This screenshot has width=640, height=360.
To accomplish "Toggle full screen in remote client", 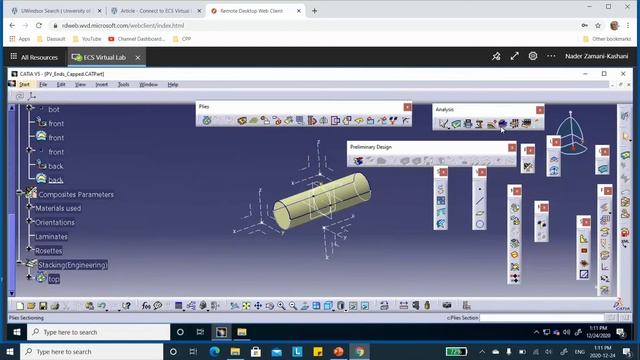I will [x=514, y=56].
